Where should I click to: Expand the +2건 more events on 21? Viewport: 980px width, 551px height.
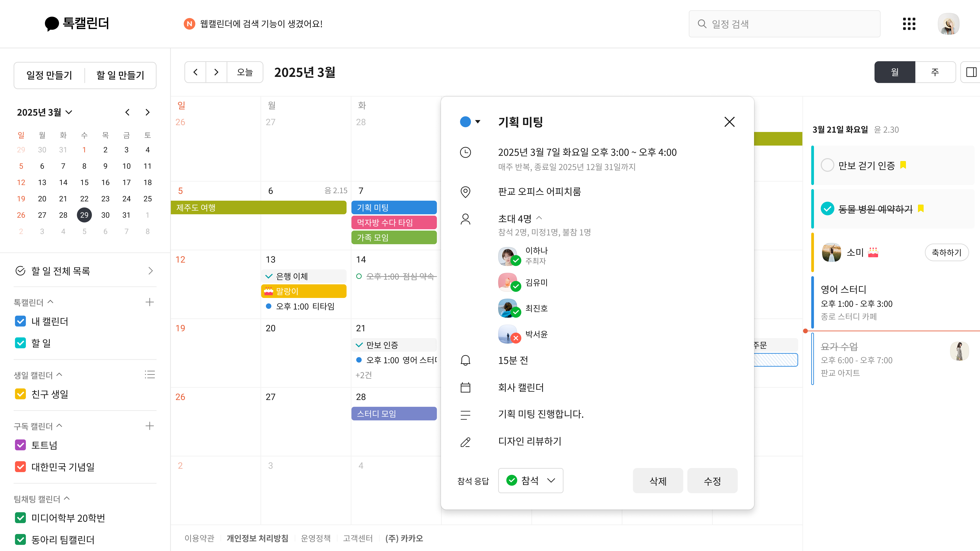(364, 375)
